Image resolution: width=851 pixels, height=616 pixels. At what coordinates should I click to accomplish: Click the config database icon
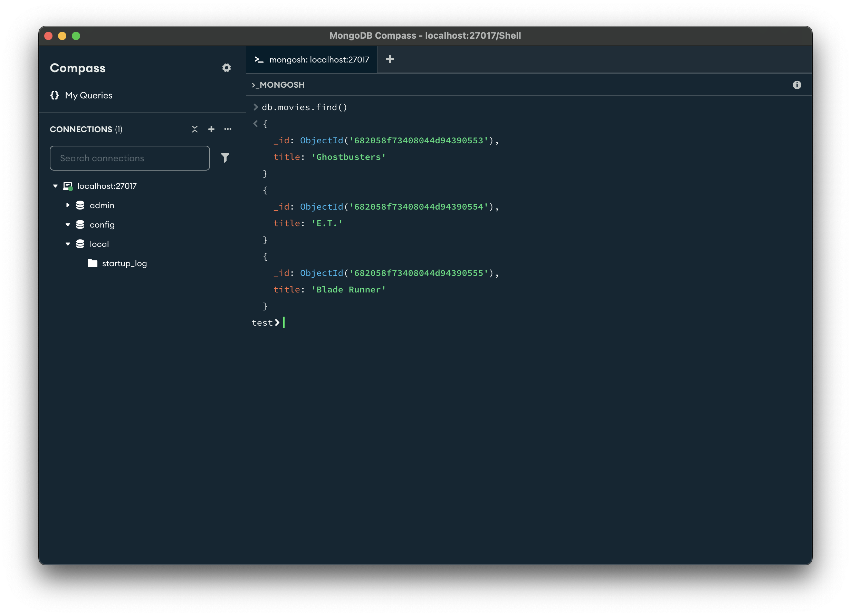(80, 225)
